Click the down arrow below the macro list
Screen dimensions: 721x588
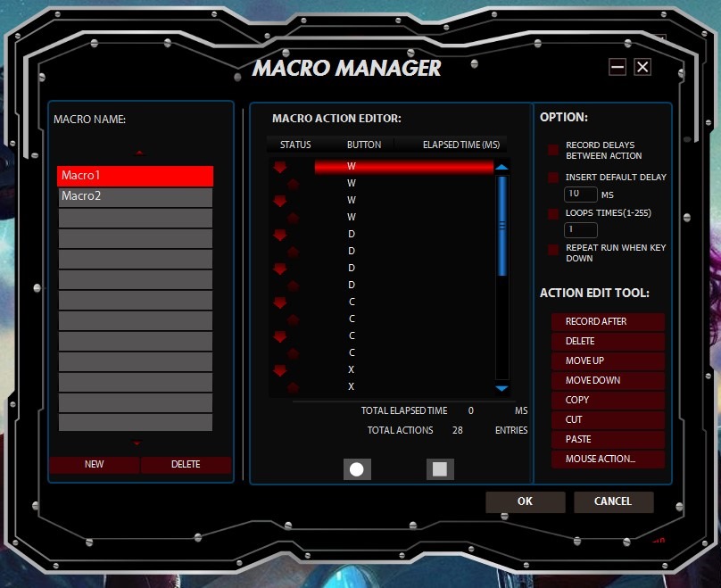[137, 443]
